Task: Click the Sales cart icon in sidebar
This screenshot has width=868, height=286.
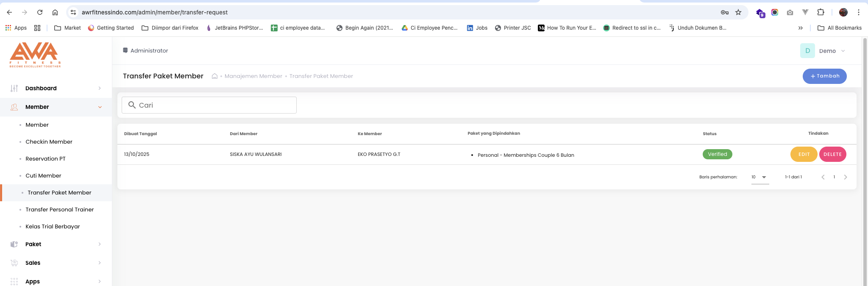Action: click(14, 263)
